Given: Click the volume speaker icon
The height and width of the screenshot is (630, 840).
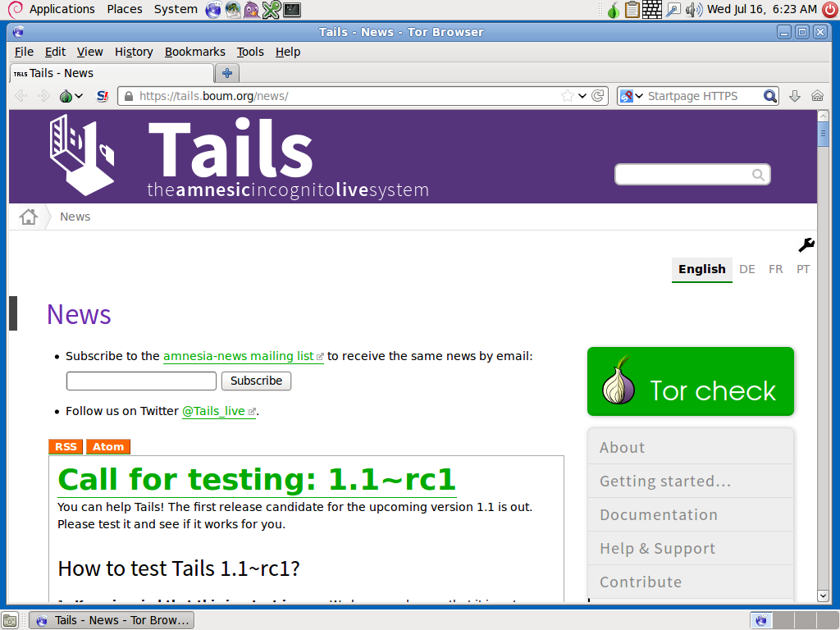Looking at the screenshot, I should tap(693, 9).
